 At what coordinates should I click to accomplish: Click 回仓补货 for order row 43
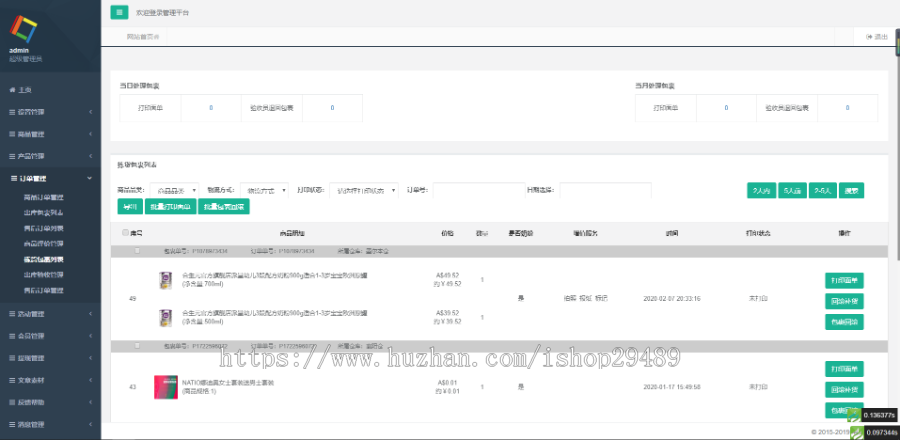coord(844,390)
